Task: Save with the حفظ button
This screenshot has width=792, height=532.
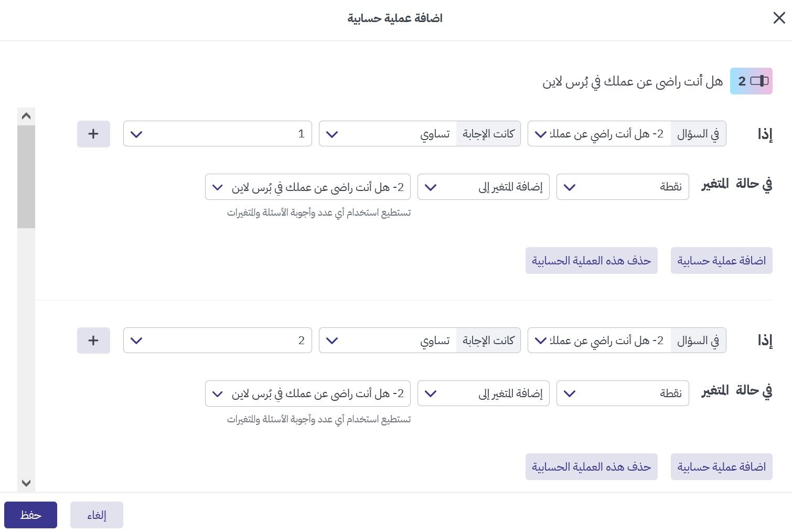Action: tap(30, 515)
